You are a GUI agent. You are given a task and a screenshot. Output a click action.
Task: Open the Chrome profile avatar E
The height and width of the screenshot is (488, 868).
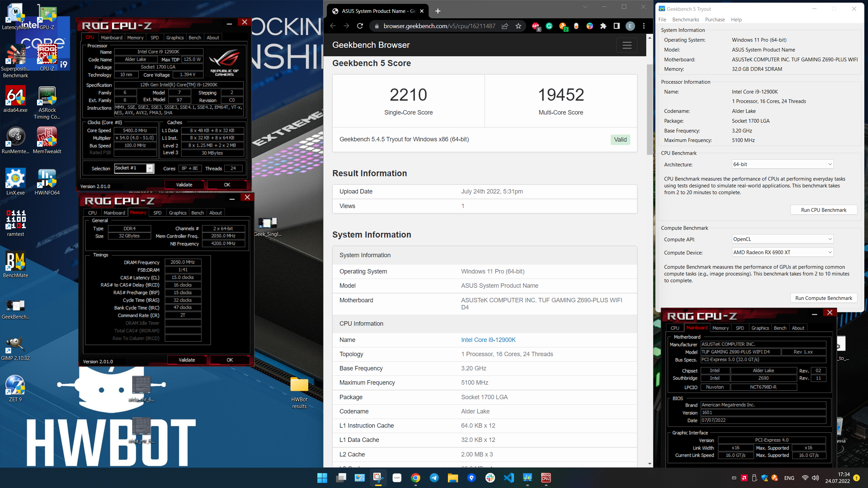(630, 26)
